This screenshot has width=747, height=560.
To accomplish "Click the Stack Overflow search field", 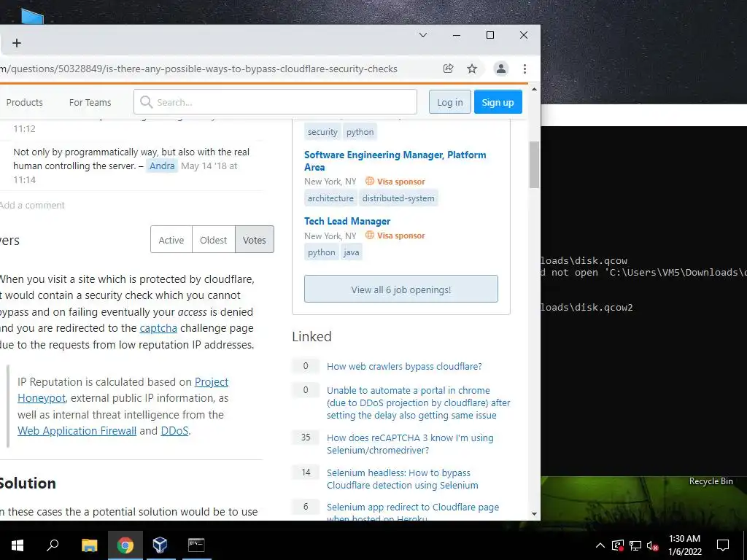I will pyautogui.click(x=275, y=102).
